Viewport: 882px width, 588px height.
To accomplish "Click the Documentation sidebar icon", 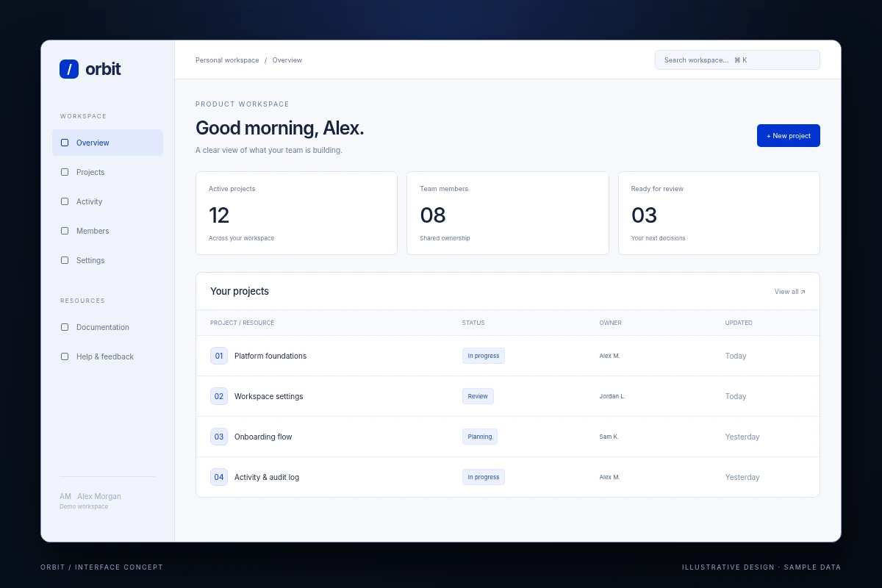I will [x=65, y=327].
